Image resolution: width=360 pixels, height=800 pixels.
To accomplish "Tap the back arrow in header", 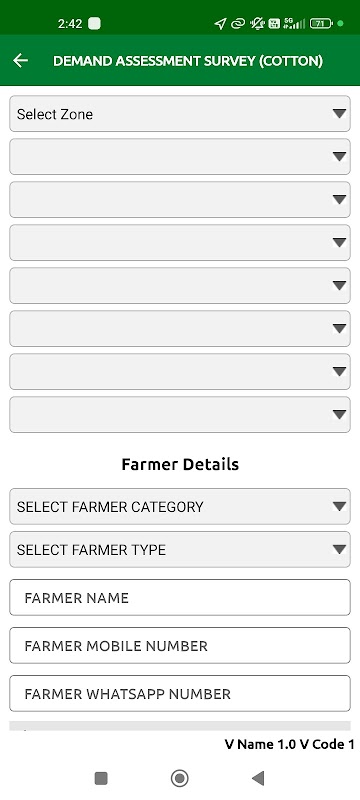I will 20,61.
